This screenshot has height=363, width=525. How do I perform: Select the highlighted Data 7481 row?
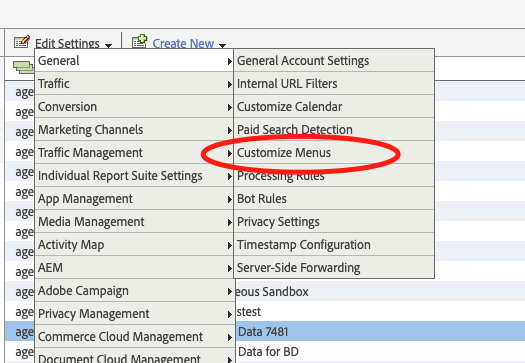(380, 332)
